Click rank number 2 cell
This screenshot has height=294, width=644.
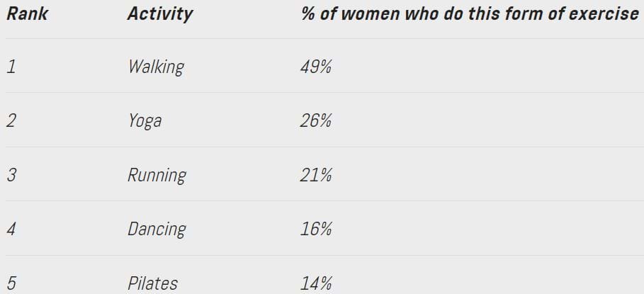click(x=11, y=120)
